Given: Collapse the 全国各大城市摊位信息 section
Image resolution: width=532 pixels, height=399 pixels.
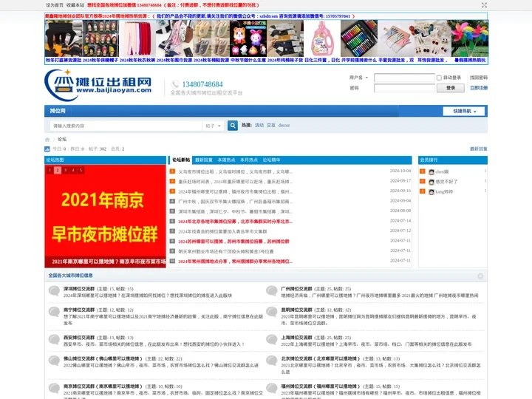Looking at the screenshot, I should [x=480, y=276].
